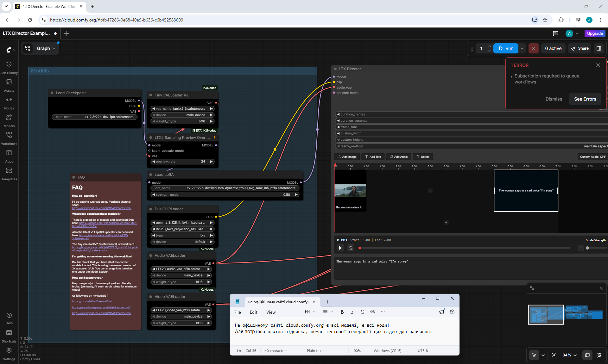Collapse the Tiny VAELoader KJ node
Image resolution: width=608 pixels, height=364 pixels.
tap(151, 95)
